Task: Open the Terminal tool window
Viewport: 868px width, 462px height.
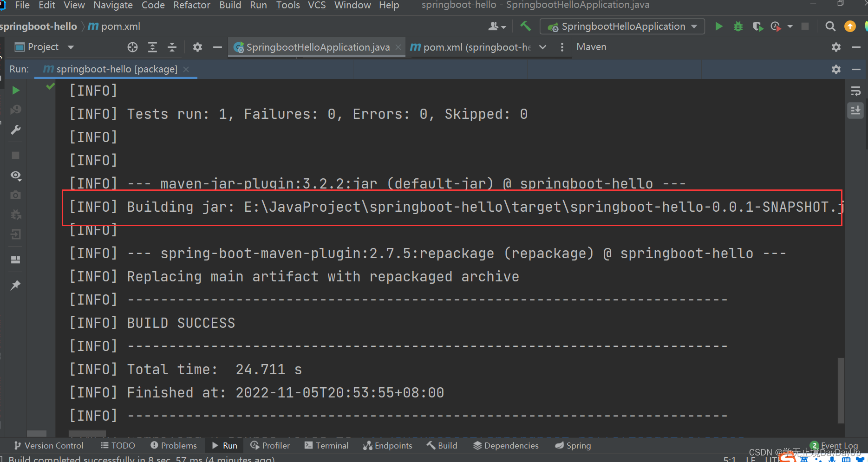Action: (x=326, y=445)
